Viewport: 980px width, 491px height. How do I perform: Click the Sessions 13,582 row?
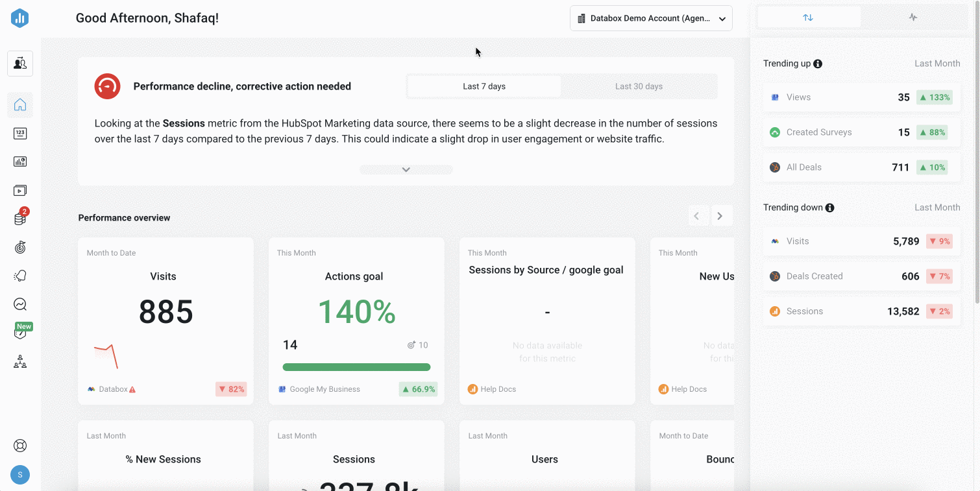click(862, 311)
